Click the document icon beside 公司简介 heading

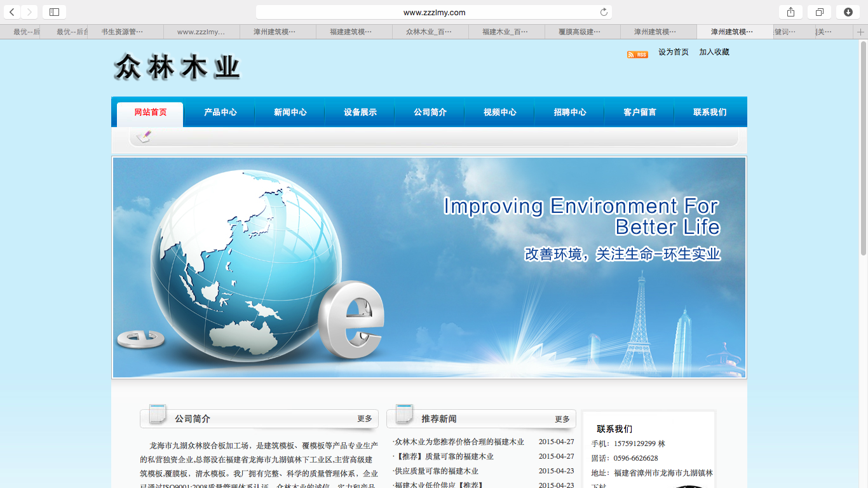coord(158,414)
